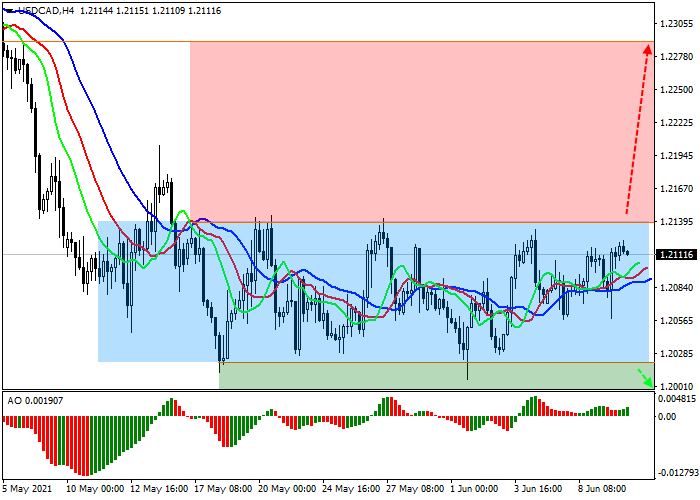The height and width of the screenshot is (500, 700).
Task: Click the 27 May 08:00 time label
Action: click(x=415, y=489)
